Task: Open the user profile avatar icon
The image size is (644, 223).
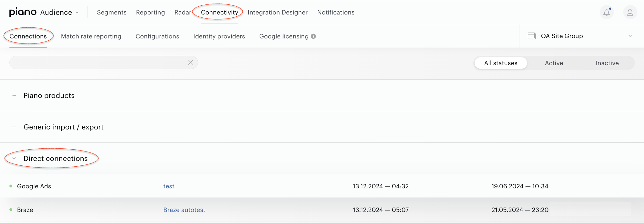Action: [x=630, y=12]
